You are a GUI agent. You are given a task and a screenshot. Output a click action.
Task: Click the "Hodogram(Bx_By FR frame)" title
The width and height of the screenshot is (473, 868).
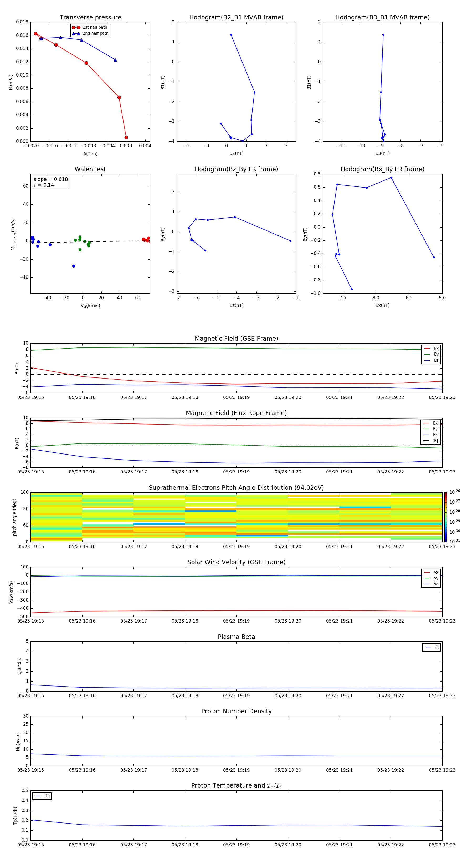click(382, 169)
